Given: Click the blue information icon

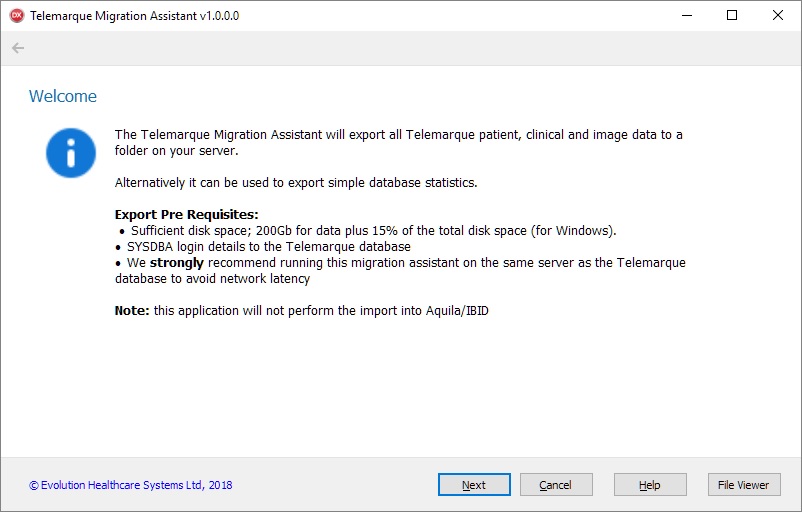Looking at the screenshot, I should [71, 153].
